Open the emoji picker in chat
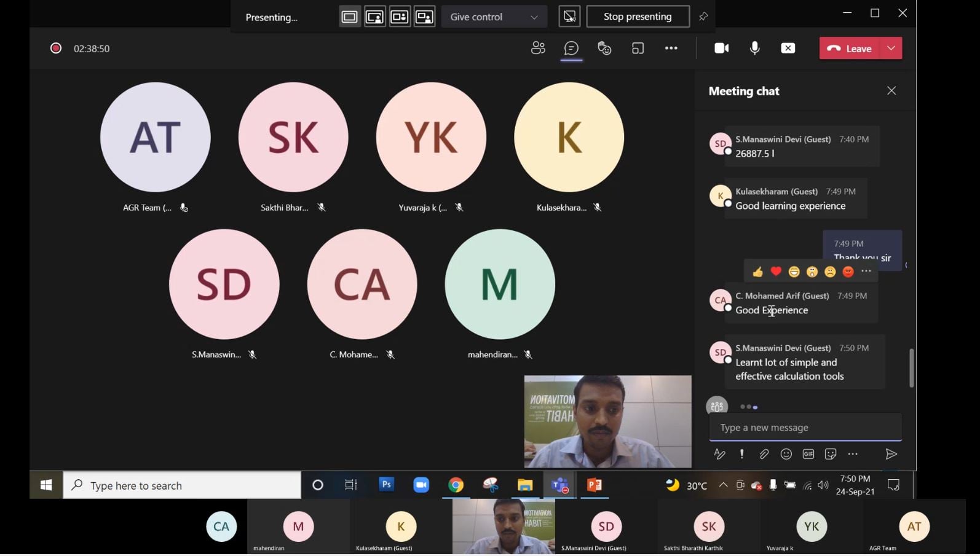 (786, 454)
